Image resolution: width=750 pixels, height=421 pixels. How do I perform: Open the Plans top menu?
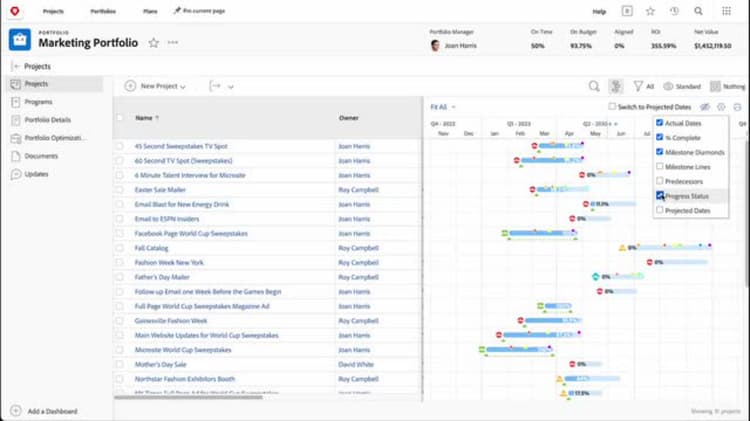150,11
